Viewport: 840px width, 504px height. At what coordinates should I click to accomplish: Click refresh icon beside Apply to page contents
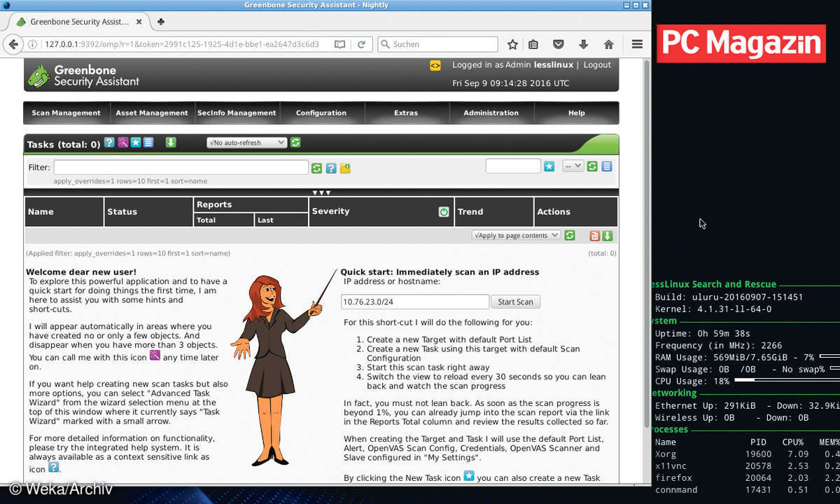click(570, 235)
